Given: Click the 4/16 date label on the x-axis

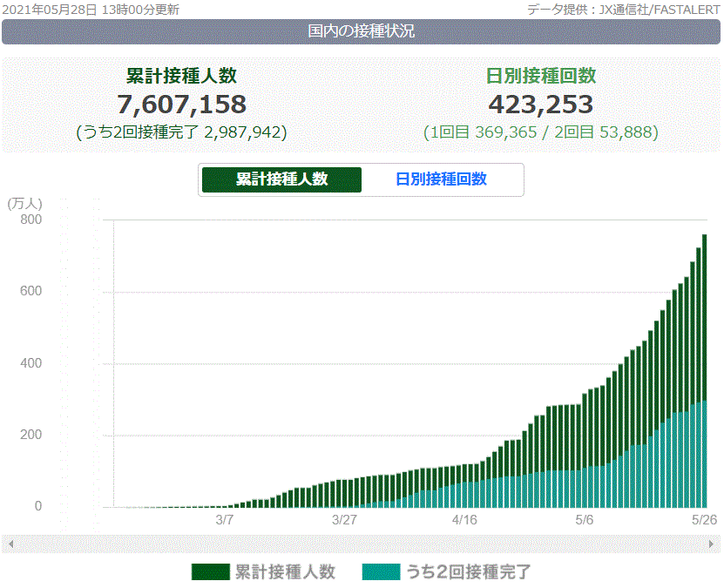Looking at the screenshot, I should pos(464,520).
